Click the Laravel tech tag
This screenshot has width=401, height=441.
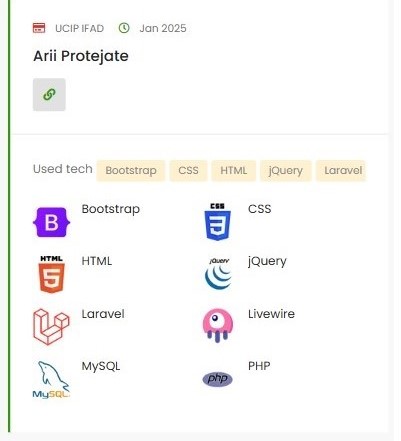341,171
